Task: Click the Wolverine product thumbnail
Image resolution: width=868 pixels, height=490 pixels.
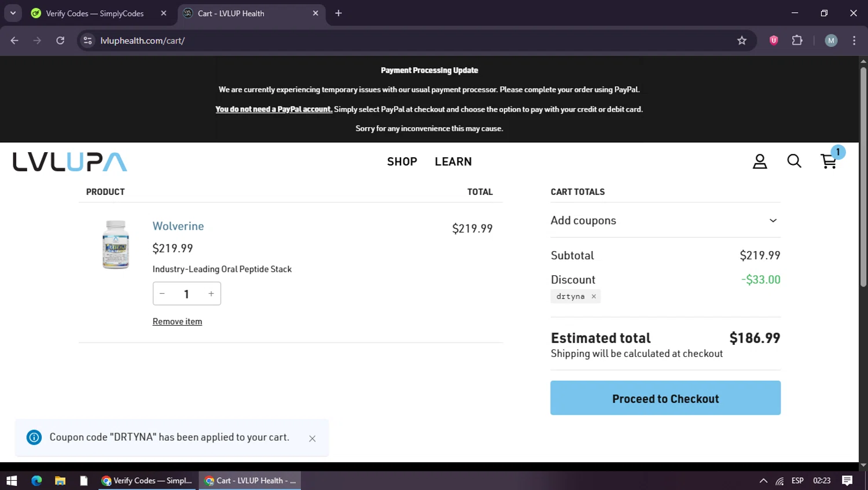Action: click(x=116, y=244)
